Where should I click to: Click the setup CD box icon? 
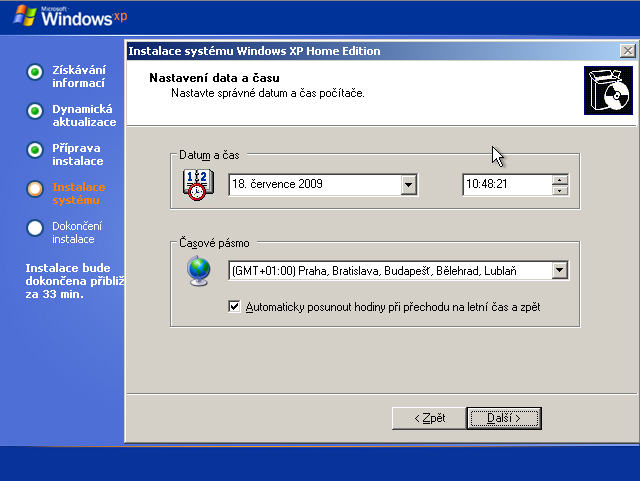click(x=608, y=90)
